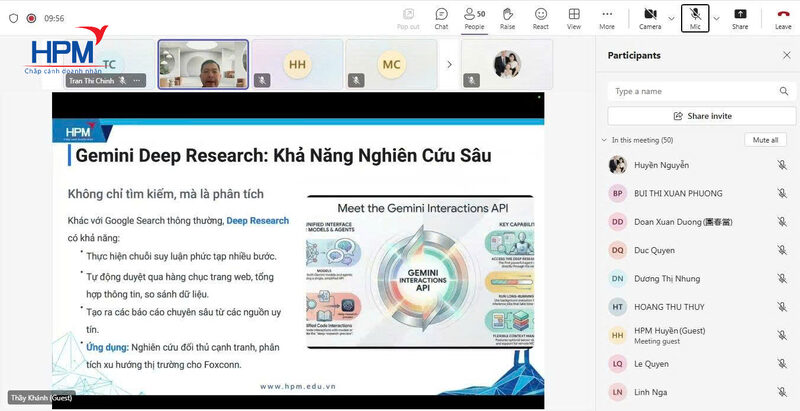Image resolution: width=800 pixels, height=411 pixels.
Task: Toggle the Camera on
Action: tap(650, 16)
